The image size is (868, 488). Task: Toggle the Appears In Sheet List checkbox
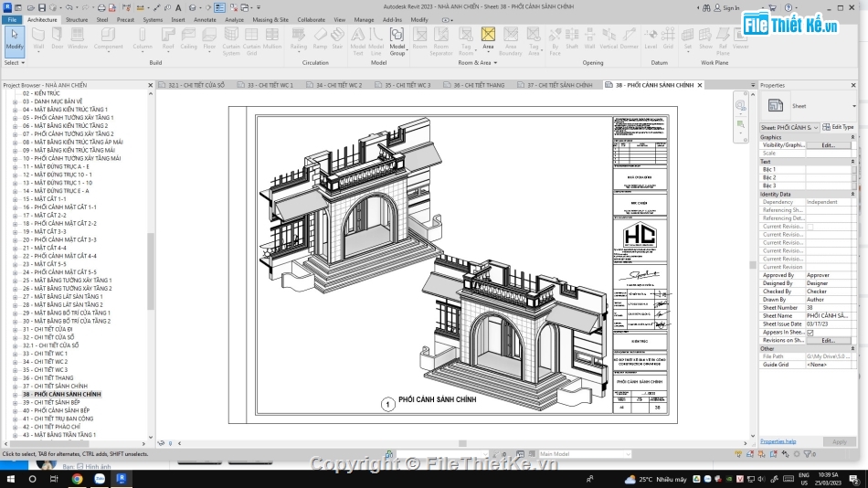(x=810, y=333)
